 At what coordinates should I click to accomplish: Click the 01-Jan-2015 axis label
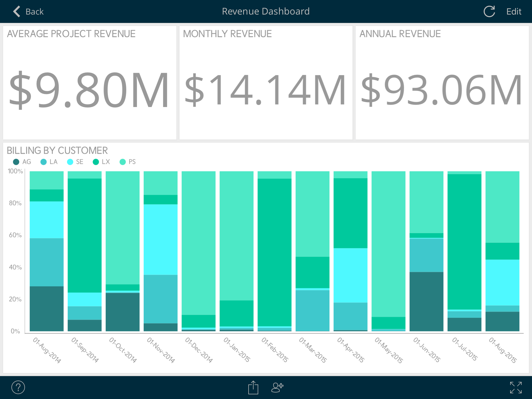(237, 350)
